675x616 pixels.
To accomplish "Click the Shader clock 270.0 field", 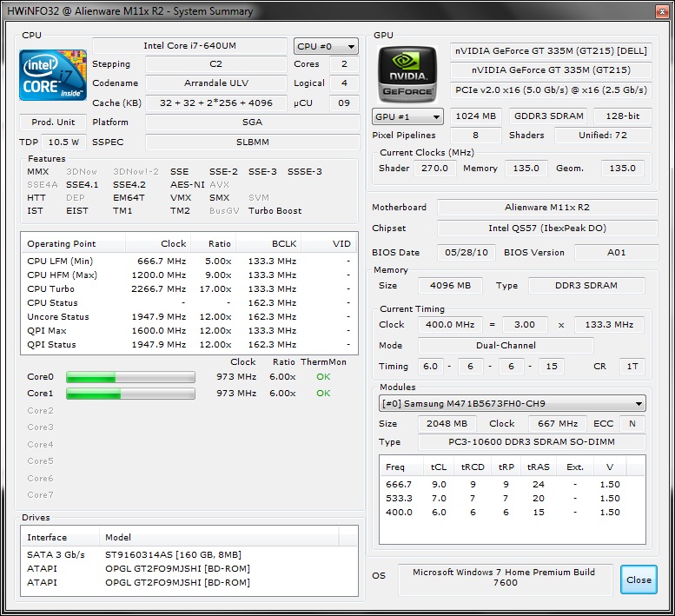I will [434, 169].
